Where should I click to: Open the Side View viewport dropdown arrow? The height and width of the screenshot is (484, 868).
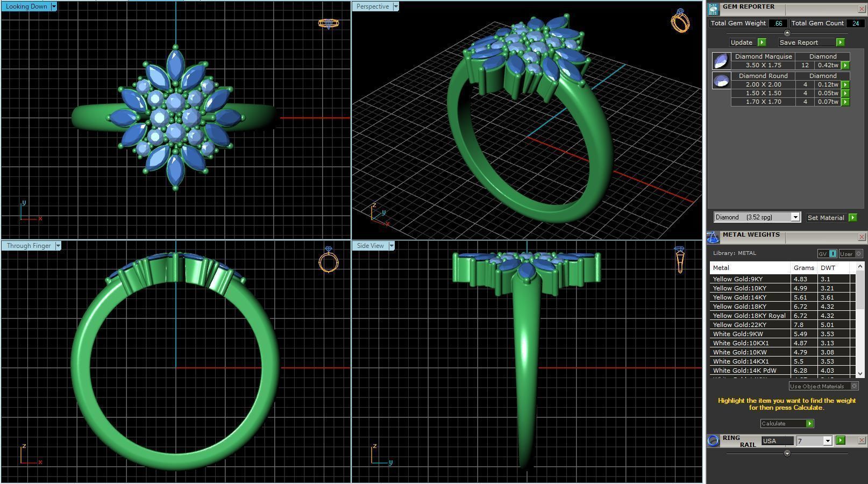tap(392, 246)
